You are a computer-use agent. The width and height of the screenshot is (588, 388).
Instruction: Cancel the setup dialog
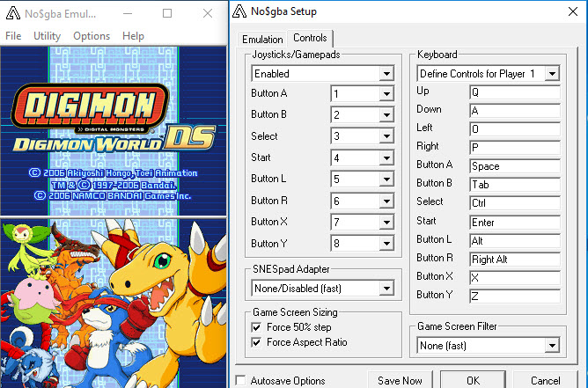[546, 380]
